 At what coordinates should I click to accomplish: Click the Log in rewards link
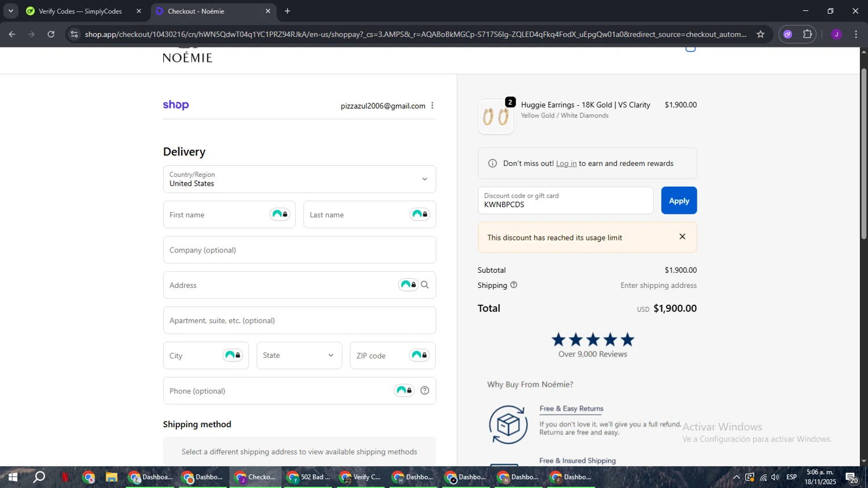click(567, 164)
